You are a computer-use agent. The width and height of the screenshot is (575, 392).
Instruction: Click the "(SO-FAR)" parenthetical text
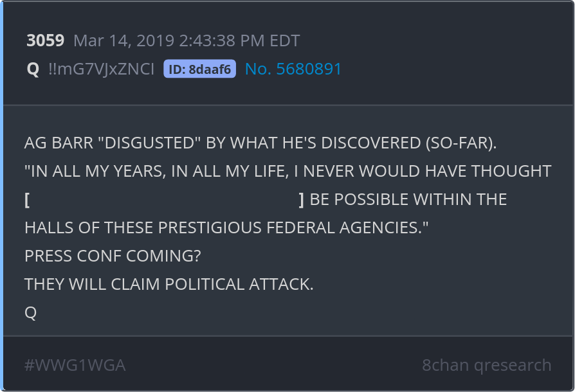click(461, 143)
